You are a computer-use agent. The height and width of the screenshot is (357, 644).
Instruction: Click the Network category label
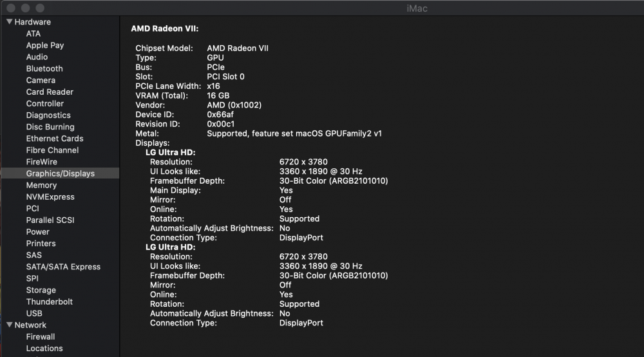pos(30,325)
